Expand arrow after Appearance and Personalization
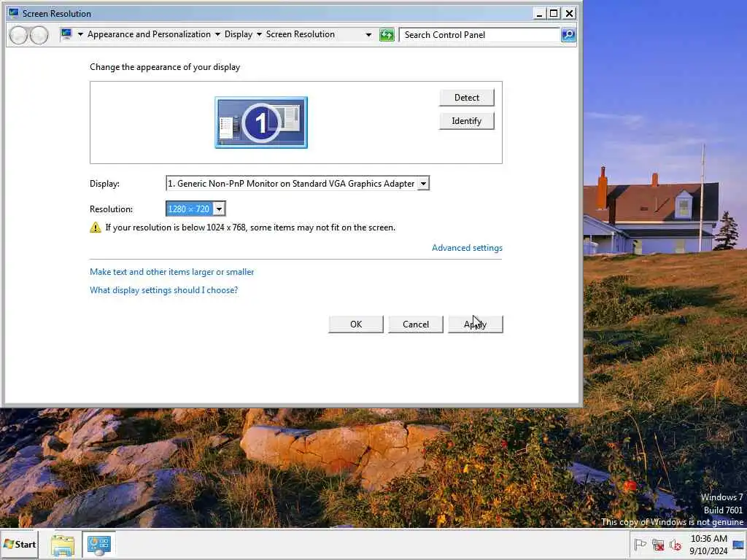 [217, 34]
